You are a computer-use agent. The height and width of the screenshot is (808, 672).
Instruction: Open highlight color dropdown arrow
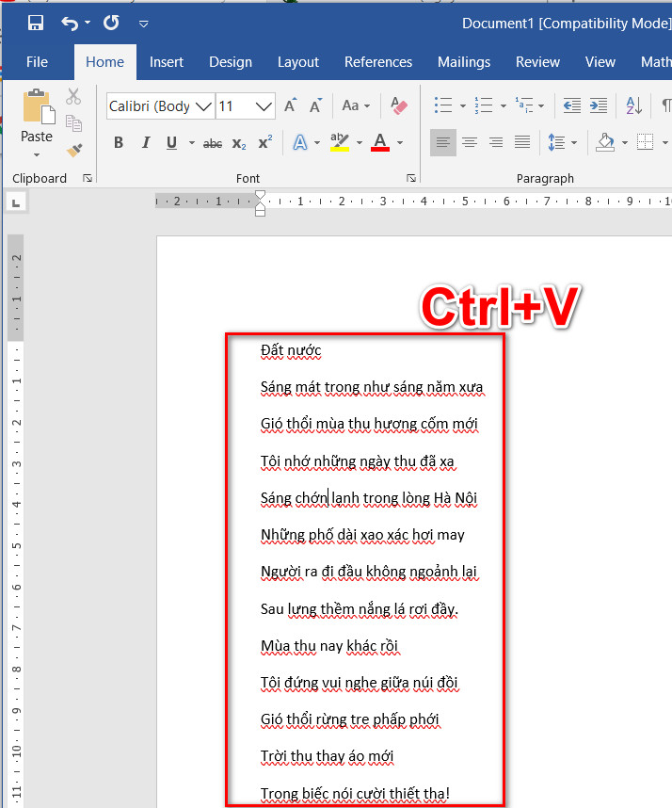360,143
